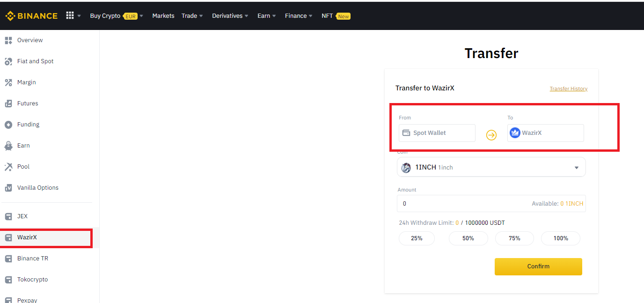
Task: Click the Overview sidebar icon
Action: click(x=8, y=40)
